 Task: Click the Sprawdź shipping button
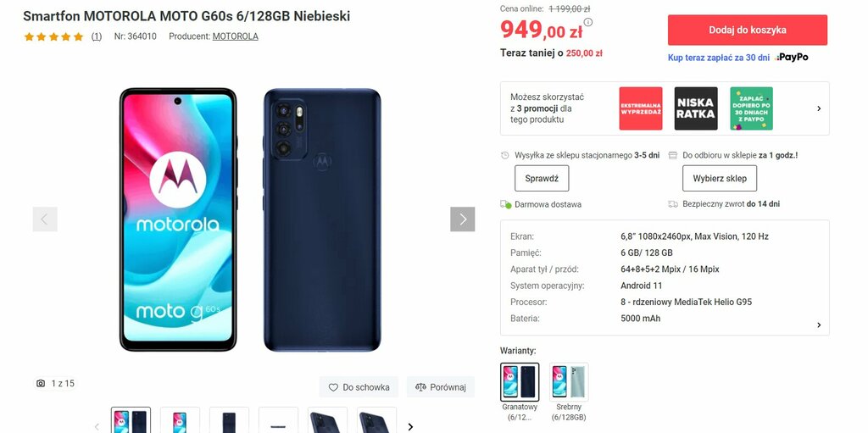[x=542, y=178]
